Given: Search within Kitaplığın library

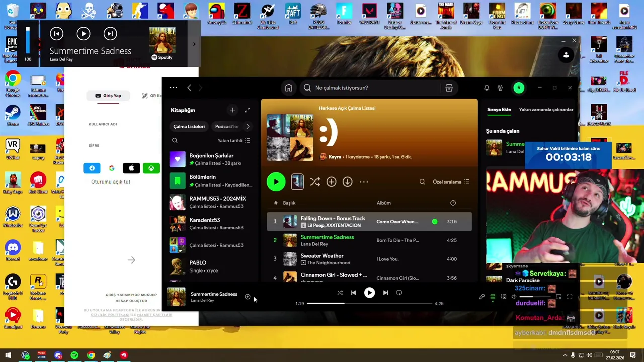Looking at the screenshot, I should tap(175, 141).
